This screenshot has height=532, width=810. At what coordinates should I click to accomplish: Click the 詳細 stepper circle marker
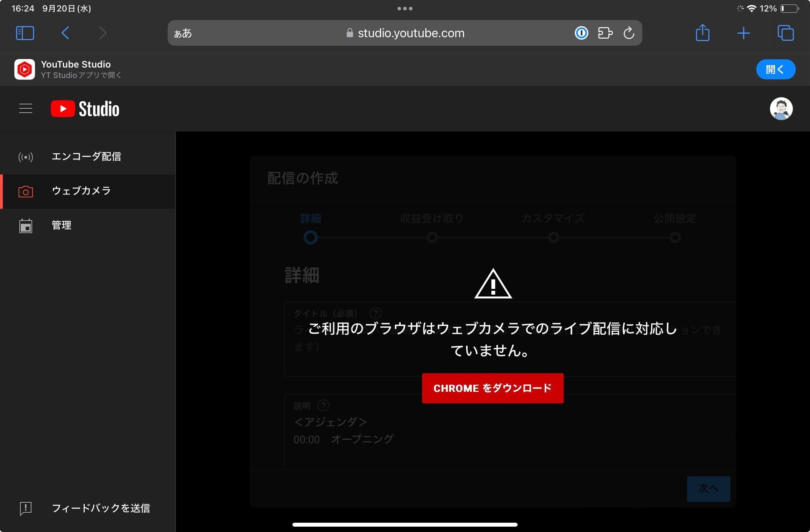point(310,237)
